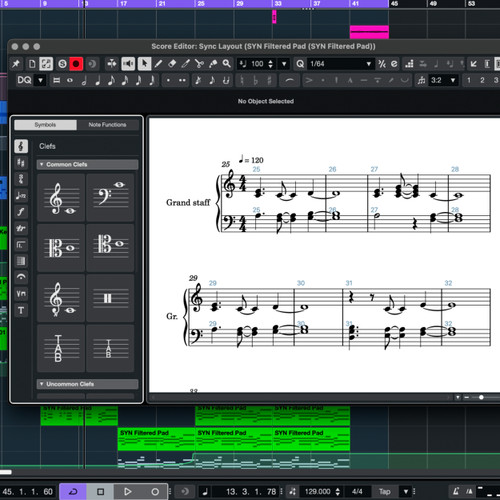The width and height of the screenshot is (500, 500).
Task: Click the Play button in transport
Action: click(x=127, y=492)
